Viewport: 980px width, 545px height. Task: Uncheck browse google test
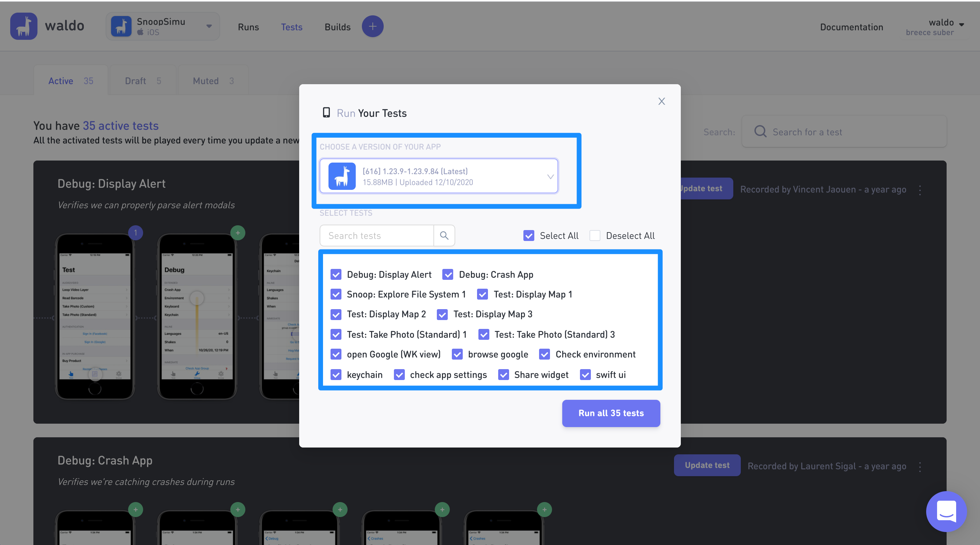[457, 354]
